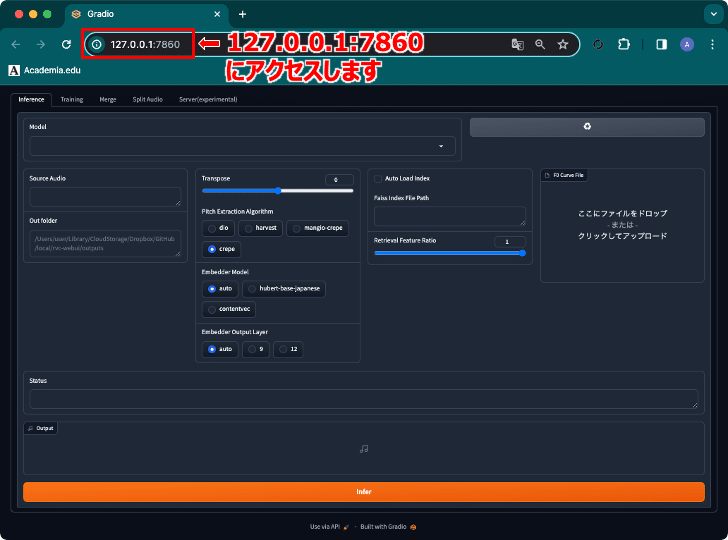Image resolution: width=728 pixels, height=540 pixels.
Task: Switch to the Inference tab
Action: tap(31, 99)
